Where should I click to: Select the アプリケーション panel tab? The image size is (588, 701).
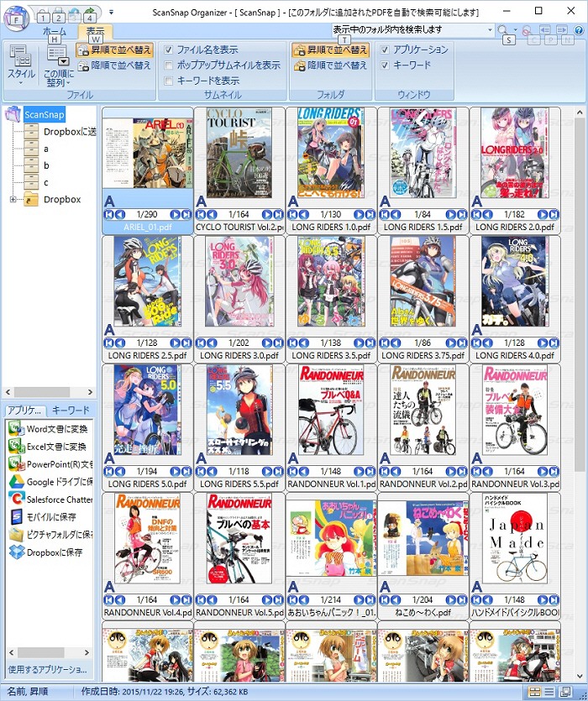click(x=24, y=410)
